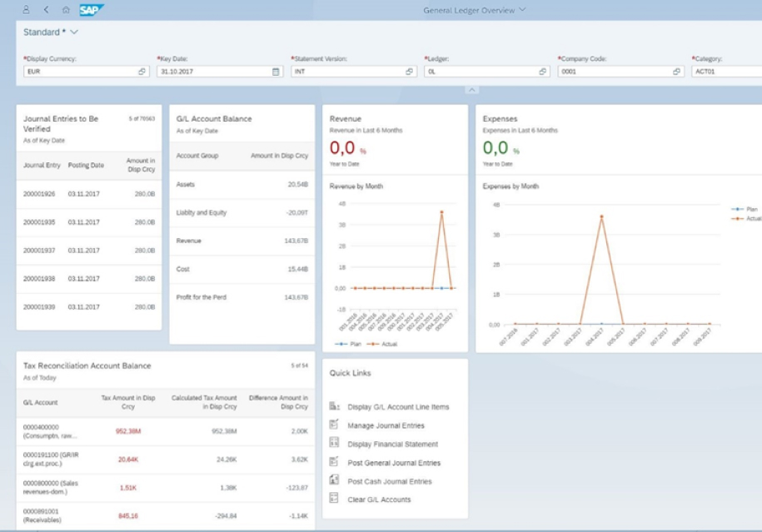The height and width of the screenshot is (532, 762).
Task: Click the 952,38M tax amount value
Action: (x=128, y=431)
